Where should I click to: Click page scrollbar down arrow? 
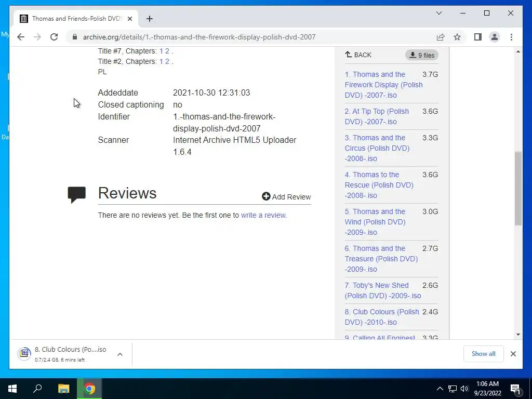[x=518, y=335]
